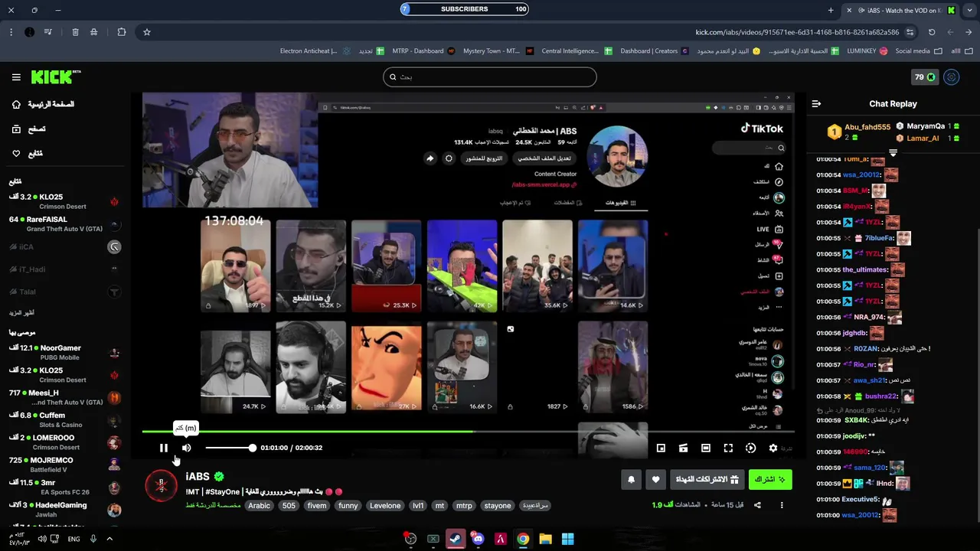Open Steam from the taskbar
Image resolution: width=980 pixels, height=551 pixels.
click(x=455, y=539)
